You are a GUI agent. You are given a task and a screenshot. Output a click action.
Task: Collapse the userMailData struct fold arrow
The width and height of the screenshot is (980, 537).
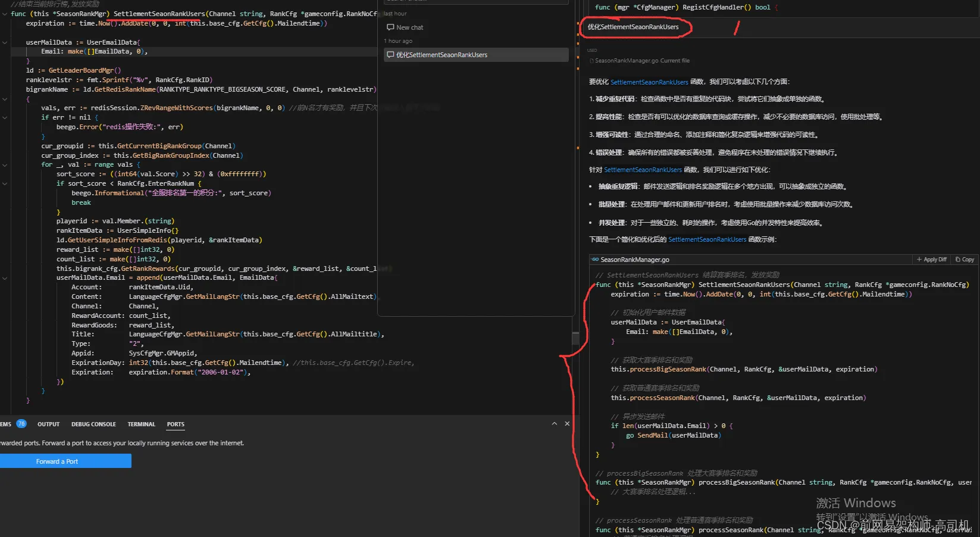pyautogui.click(x=5, y=42)
